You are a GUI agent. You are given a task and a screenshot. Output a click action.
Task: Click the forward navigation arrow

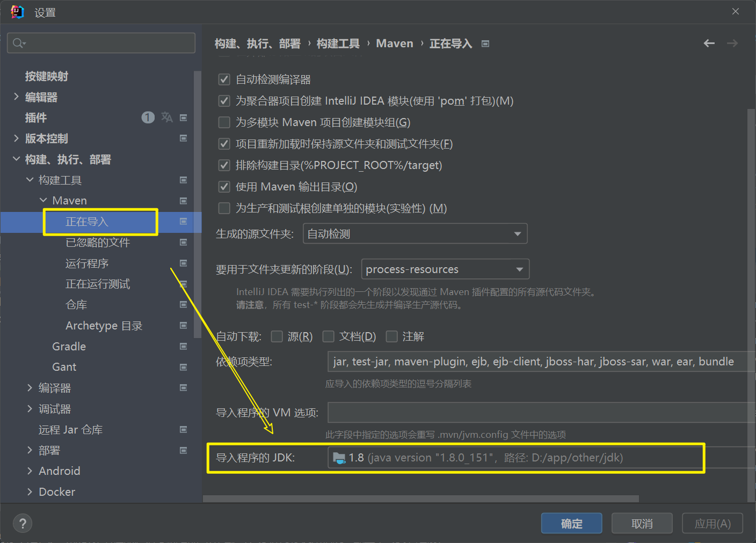[x=732, y=43]
